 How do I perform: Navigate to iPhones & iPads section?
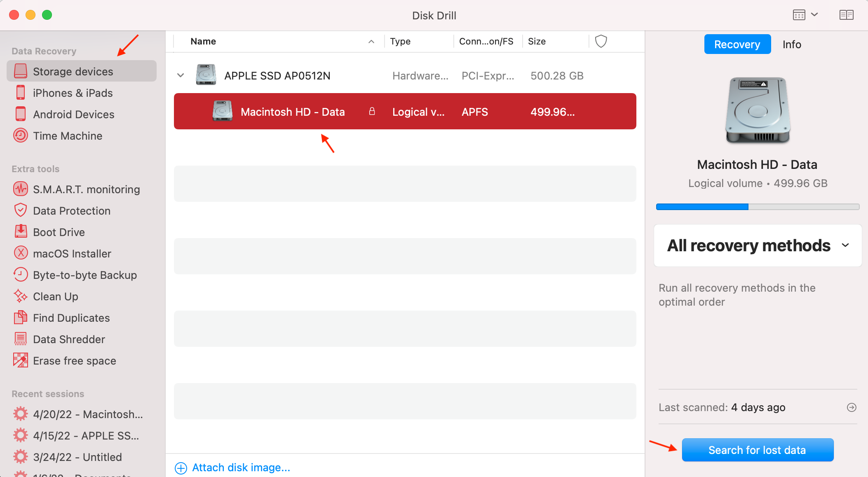coord(73,93)
